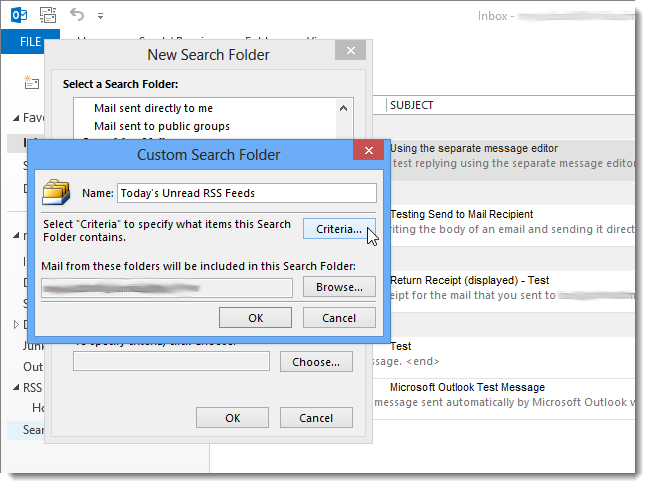
Task: Click Cancel in Custom Search Folder dialog
Action: point(339,318)
